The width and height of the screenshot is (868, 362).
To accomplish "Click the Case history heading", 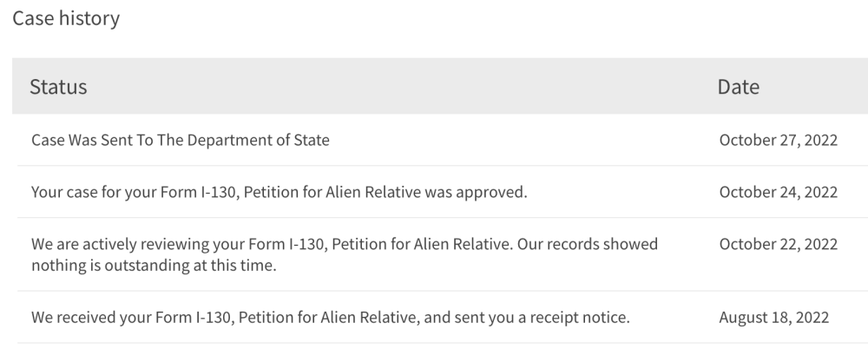I will [x=66, y=18].
